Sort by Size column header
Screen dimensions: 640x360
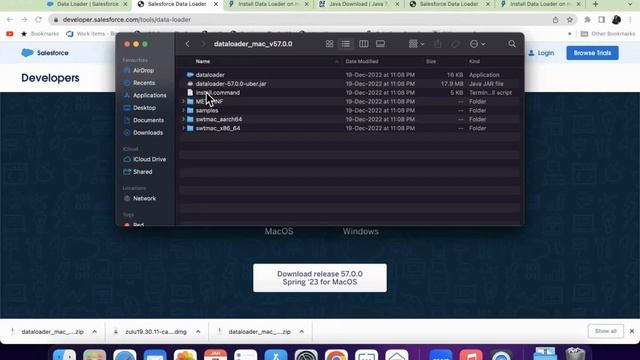pyautogui.click(x=431, y=61)
